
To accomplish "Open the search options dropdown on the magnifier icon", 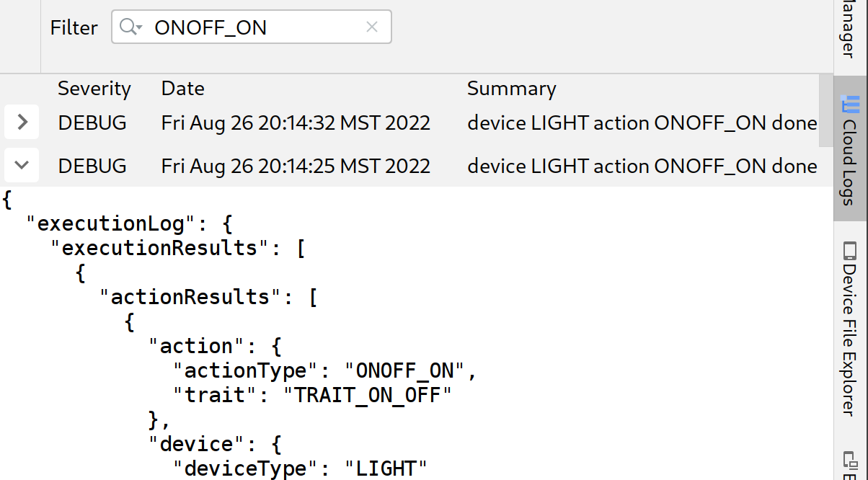I will [x=137, y=30].
